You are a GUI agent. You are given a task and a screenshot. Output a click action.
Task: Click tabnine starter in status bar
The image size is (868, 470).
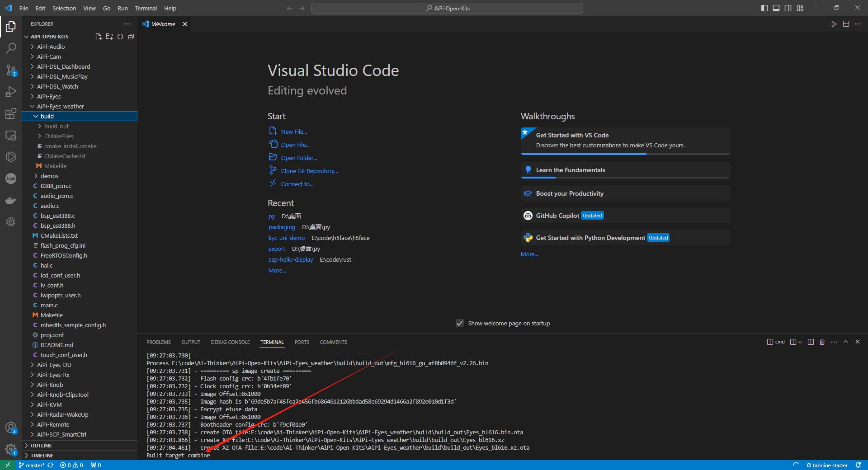click(827, 465)
